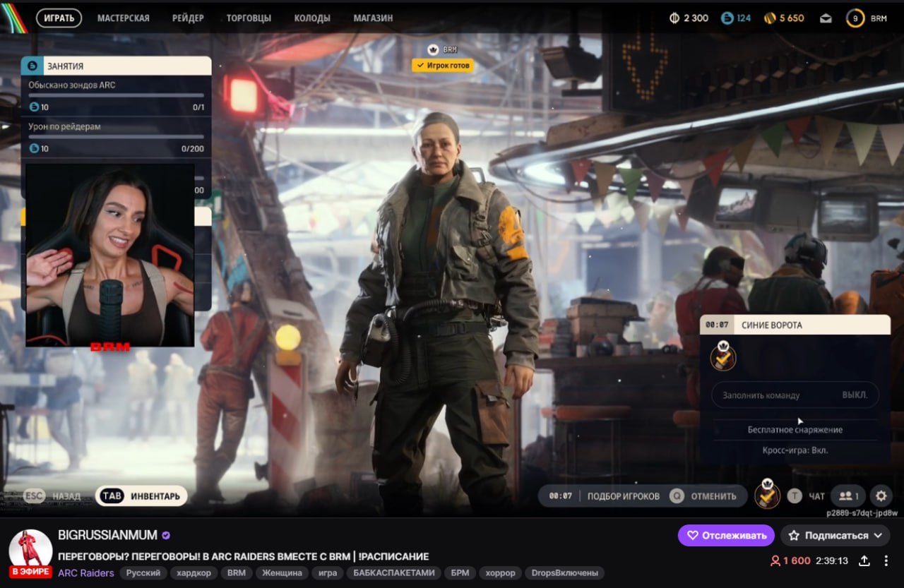Open the stream more options menu

tap(887, 560)
